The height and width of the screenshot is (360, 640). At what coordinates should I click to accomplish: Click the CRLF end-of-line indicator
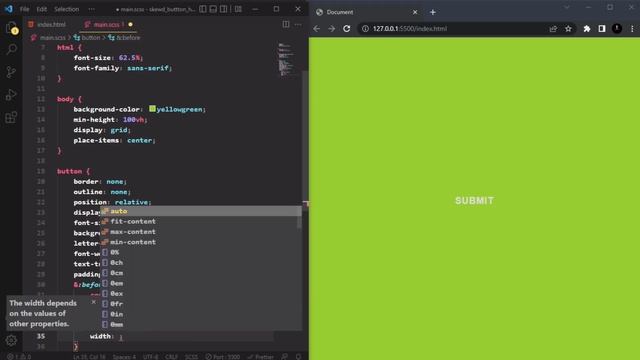click(171, 356)
